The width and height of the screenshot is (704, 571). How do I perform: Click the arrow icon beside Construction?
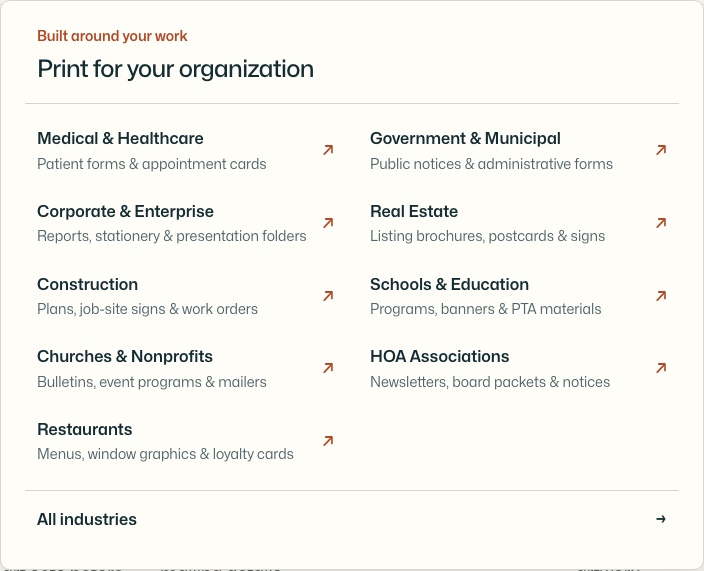pyautogui.click(x=328, y=296)
